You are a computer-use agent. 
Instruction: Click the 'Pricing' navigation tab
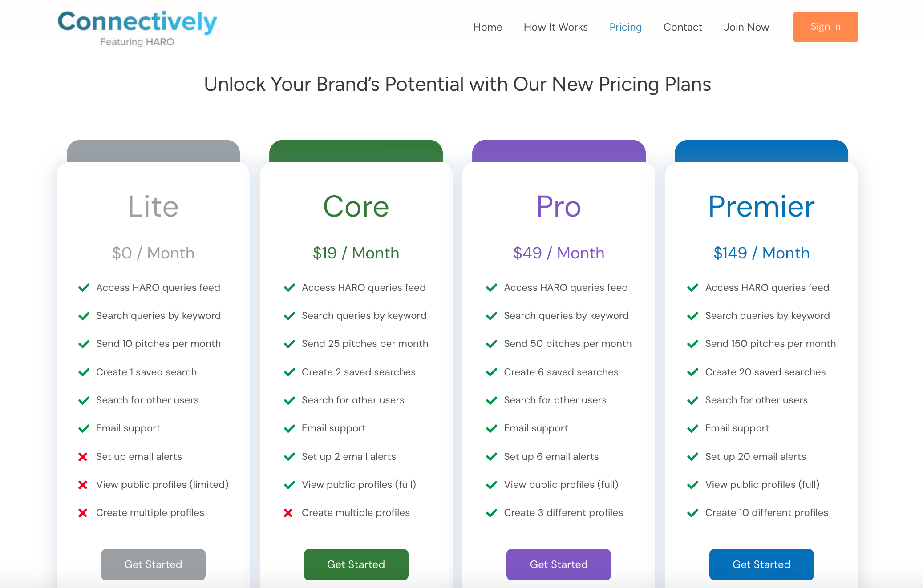click(x=625, y=27)
